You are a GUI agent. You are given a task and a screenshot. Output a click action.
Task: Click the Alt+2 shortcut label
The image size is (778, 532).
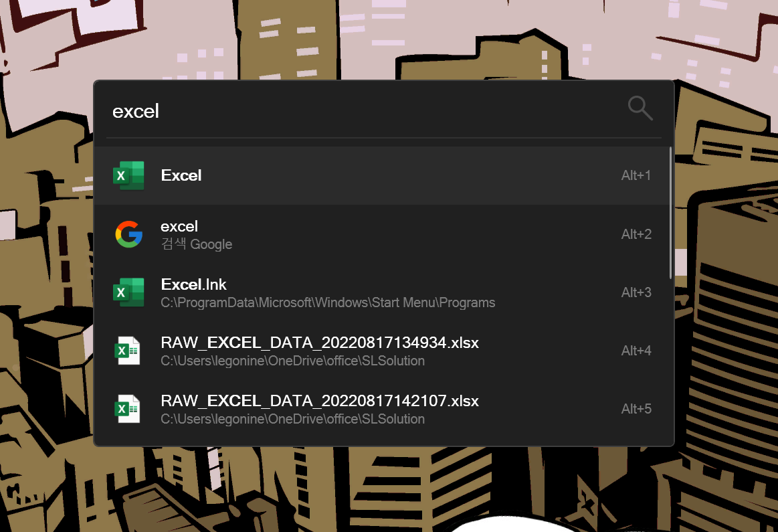point(636,234)
